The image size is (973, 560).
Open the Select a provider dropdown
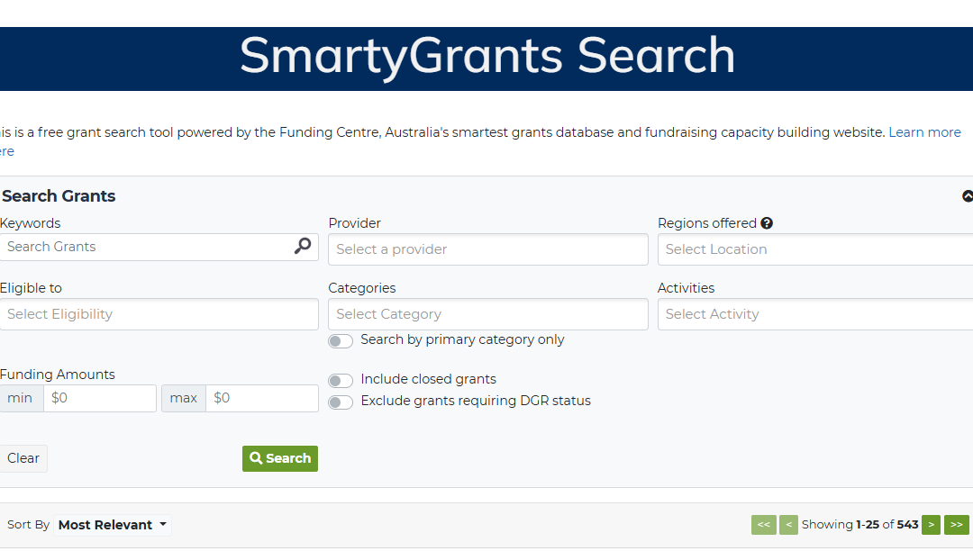(487, 249)
